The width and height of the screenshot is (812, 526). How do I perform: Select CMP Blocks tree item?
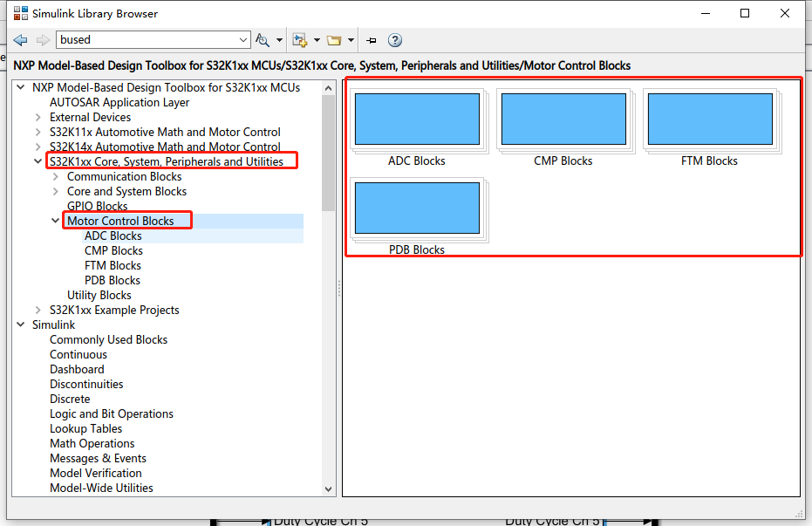pos(114,250)
